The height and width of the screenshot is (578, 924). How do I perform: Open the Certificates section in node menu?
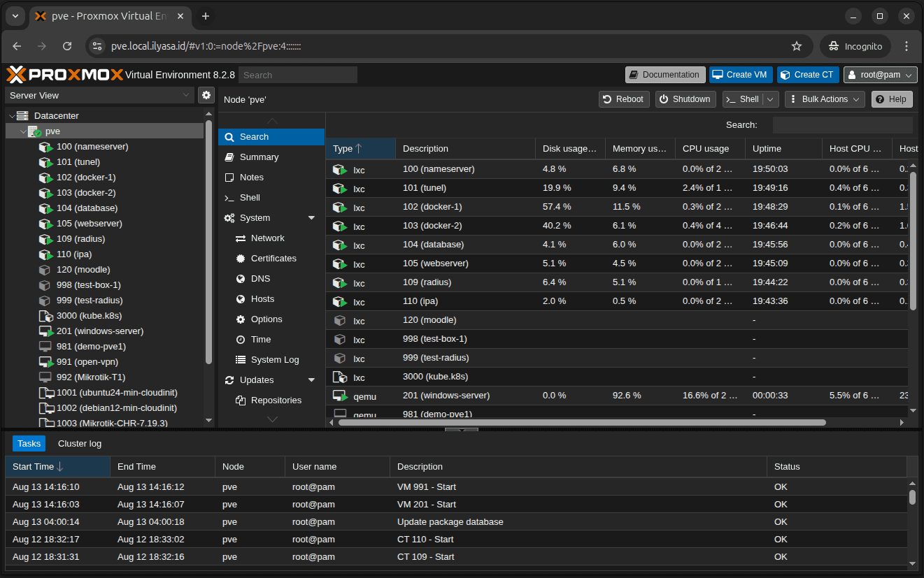pos(273,259)
